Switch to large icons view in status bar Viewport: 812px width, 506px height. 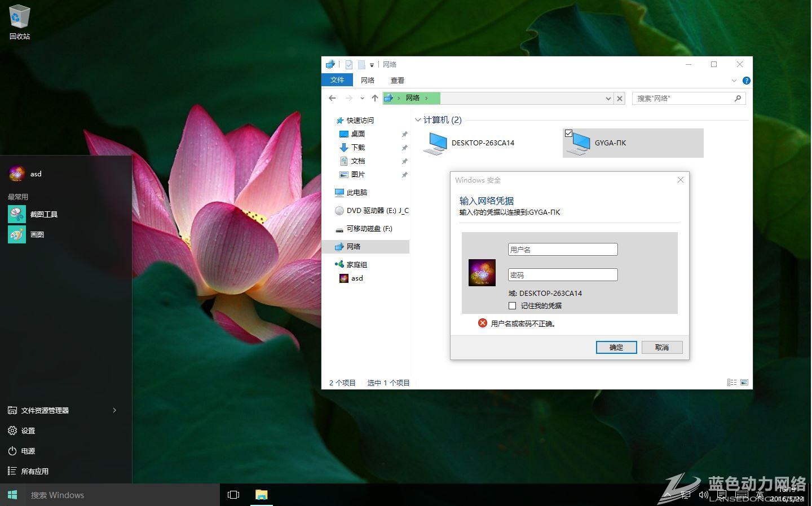pos(744,383)
